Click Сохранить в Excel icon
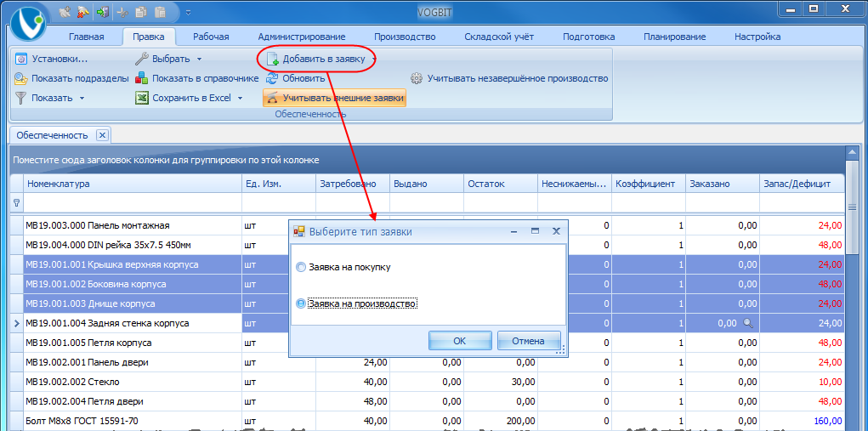Viewport: 868px width, 431px height. [x=142, y=99]
